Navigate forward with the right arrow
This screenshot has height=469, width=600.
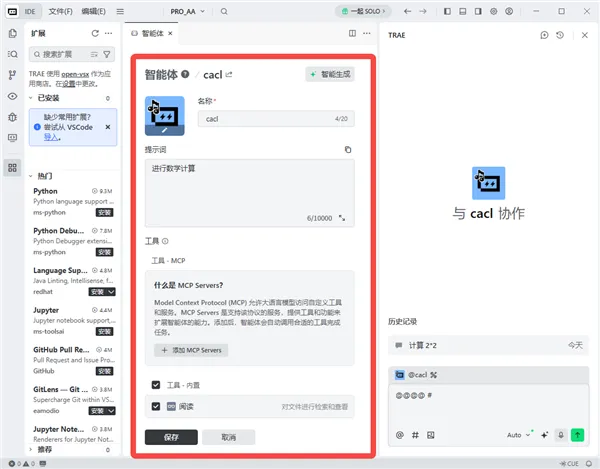(x=423, y=11)
